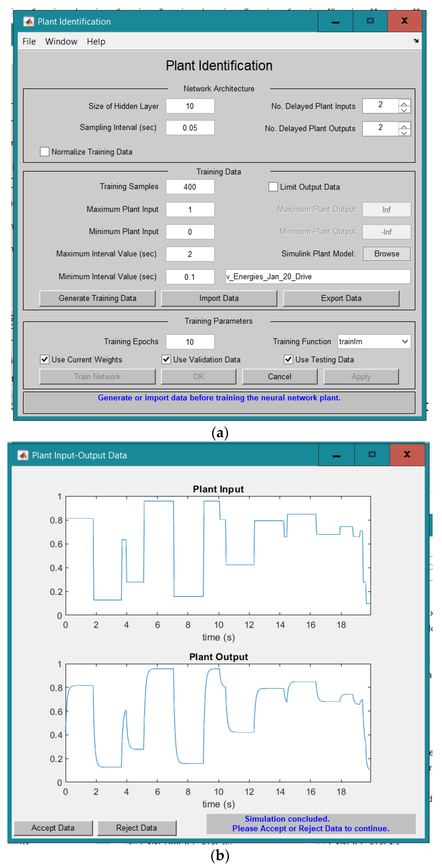Click the Size of Hidden Layer field
The height and width of the screenshot is (868, 442).
[190, 106]
